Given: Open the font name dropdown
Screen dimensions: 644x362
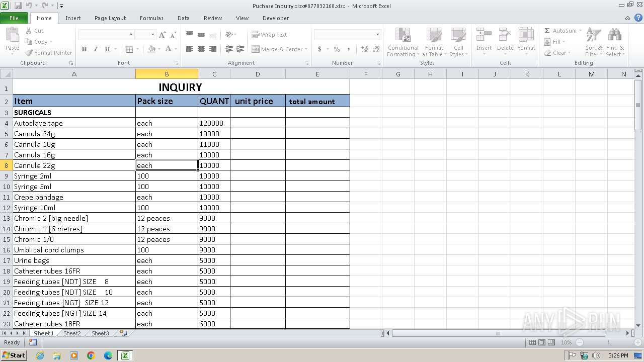Looking at the screenshot, I should click(131, 35).
